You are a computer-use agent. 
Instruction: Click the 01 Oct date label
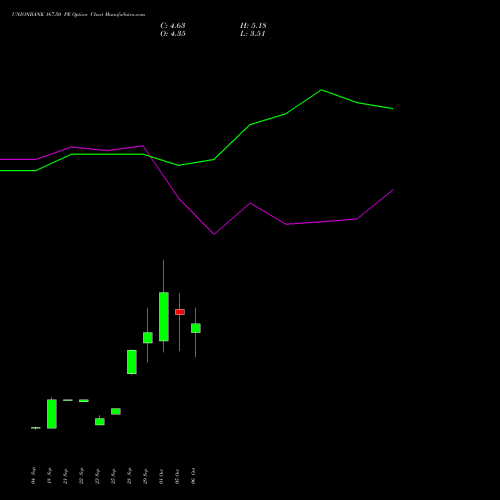point(161,476)
